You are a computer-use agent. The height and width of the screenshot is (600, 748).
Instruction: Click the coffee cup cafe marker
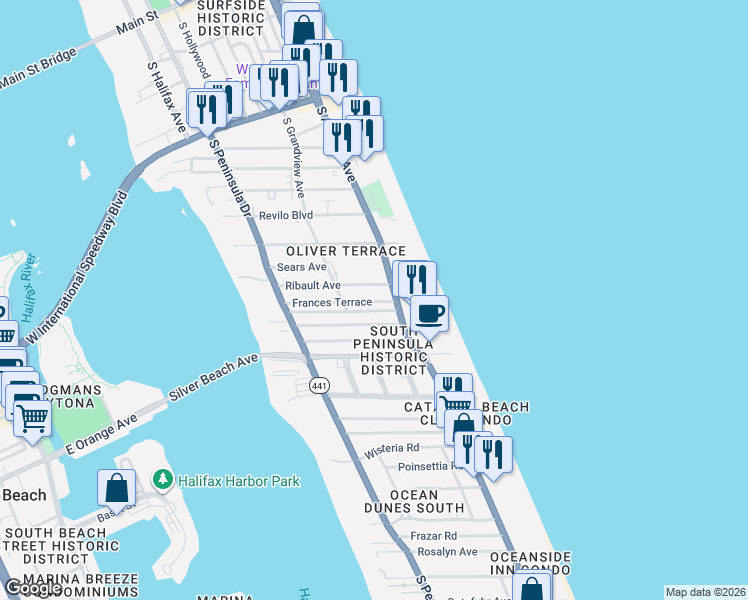429,315
